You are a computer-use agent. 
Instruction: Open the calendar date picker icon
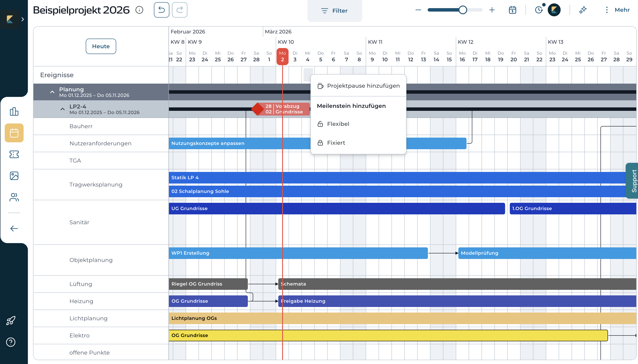point(513,10)
